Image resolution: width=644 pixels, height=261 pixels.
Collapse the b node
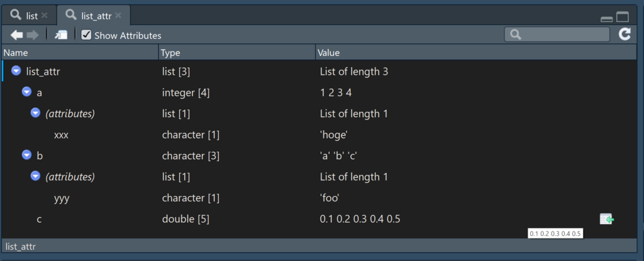(x=26, y=155)
